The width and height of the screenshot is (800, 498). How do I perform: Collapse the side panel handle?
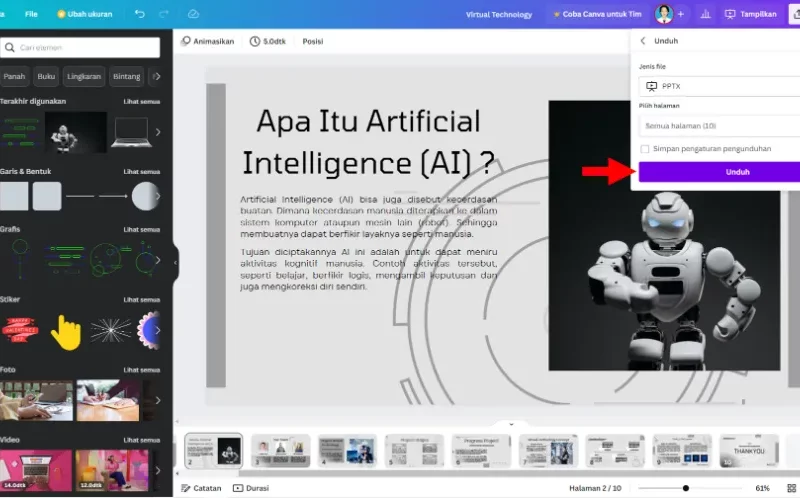pyautogui.click(x=176, y=263)
